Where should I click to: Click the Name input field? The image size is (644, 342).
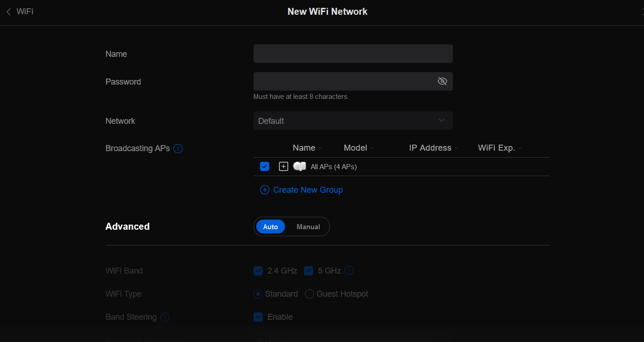click(353, 53)
